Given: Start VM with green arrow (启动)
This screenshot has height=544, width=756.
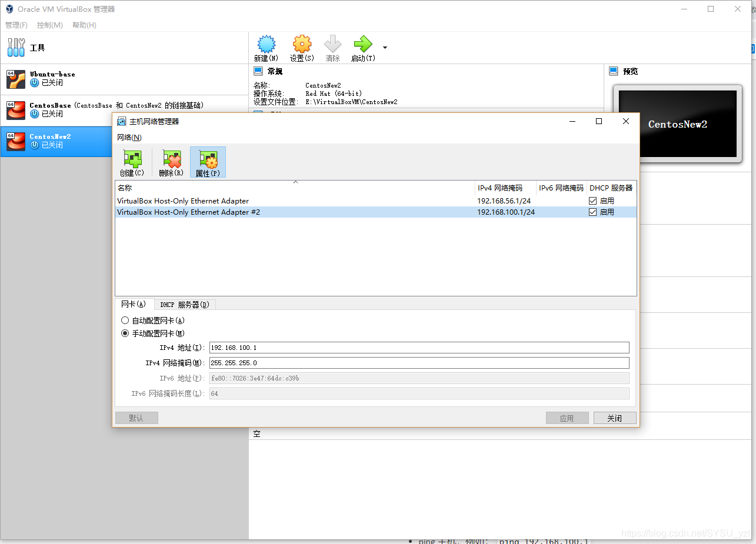Looking at the screenshot, I should [x=363, y=44].
